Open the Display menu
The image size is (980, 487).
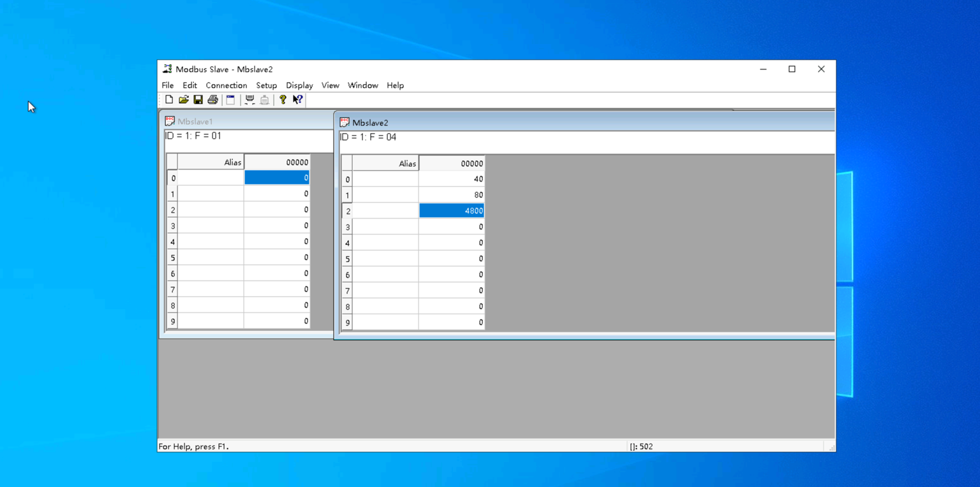299,85
